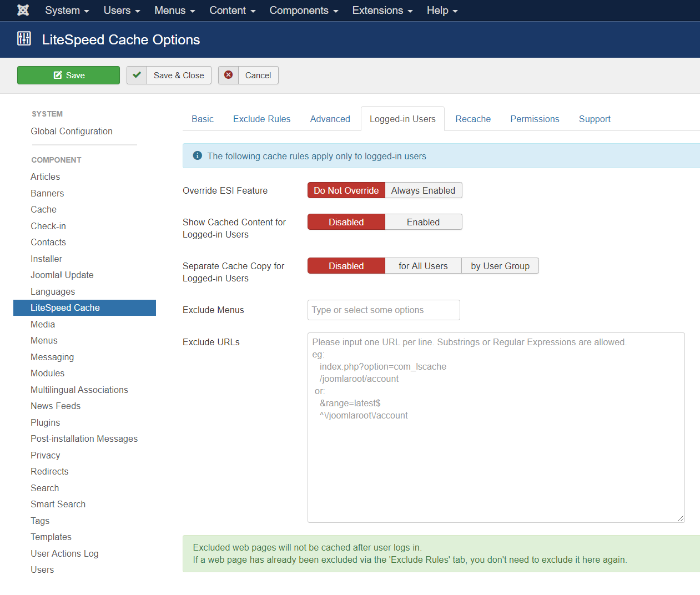This screenshot has width=700, height=595.
Task: Set Override ESI Feature to Do Not Override
Action: (346, 190)
